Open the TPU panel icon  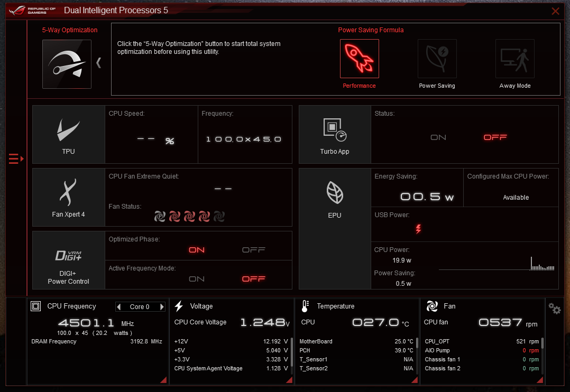pos(68,130)
